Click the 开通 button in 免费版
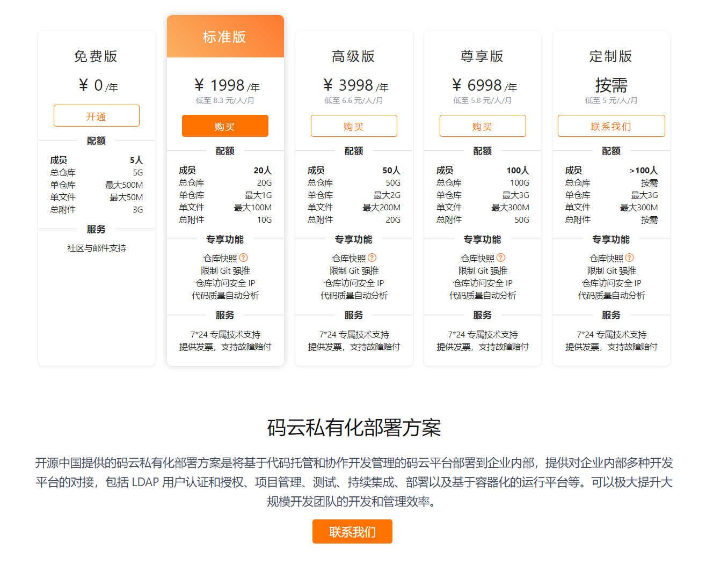Image resolution: width=728 pixels, height=565 pixels. (x=97, y=116)
